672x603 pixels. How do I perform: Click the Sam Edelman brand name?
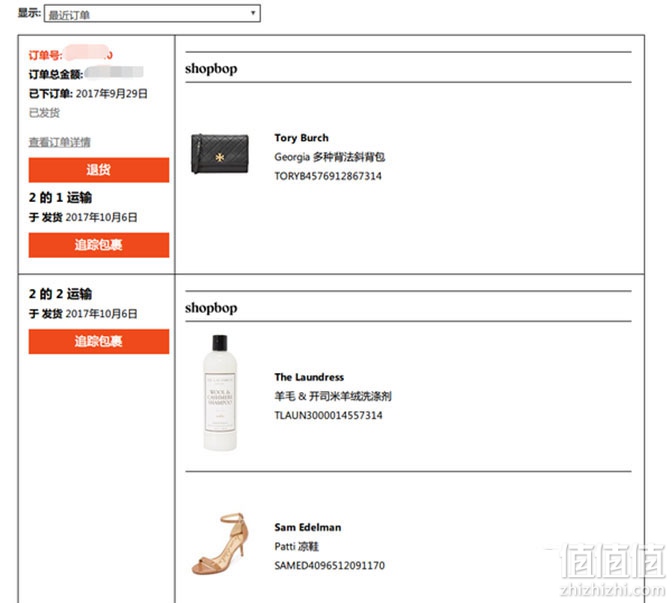click(308, 527)
